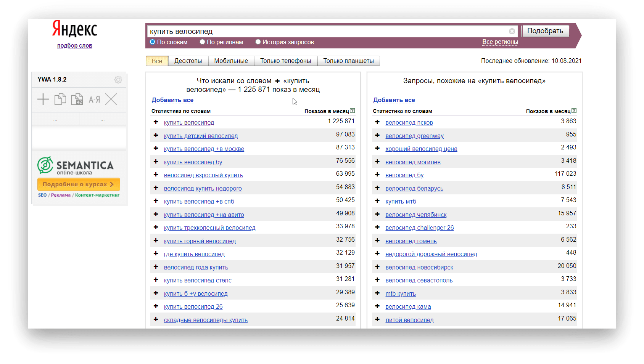This screenshot has width=644, height=364.
Task: Click help icon next to left 'Показов в месяц'
Action: click(353, 111)
